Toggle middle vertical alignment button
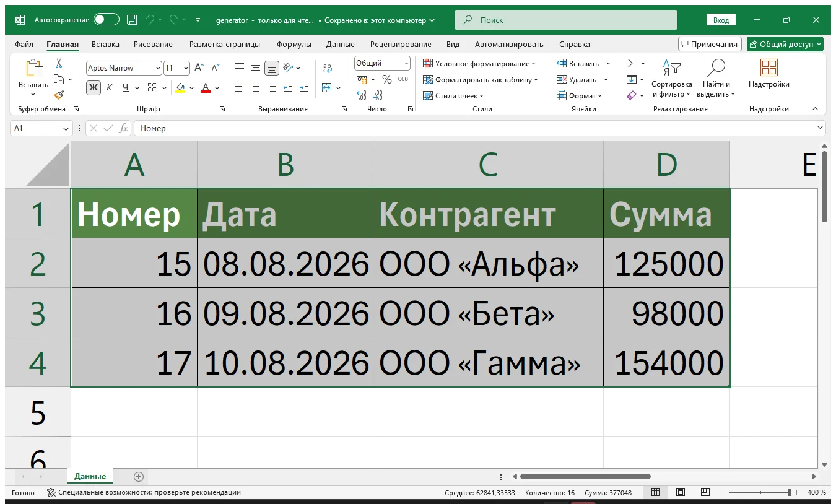The height and width of the screenshot is (504, 836). pos(256,68)
